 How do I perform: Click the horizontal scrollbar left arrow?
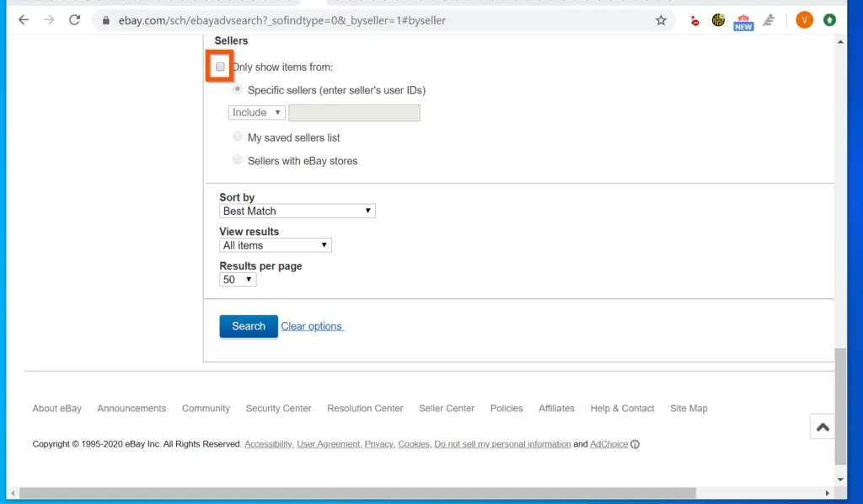(13, 493)
